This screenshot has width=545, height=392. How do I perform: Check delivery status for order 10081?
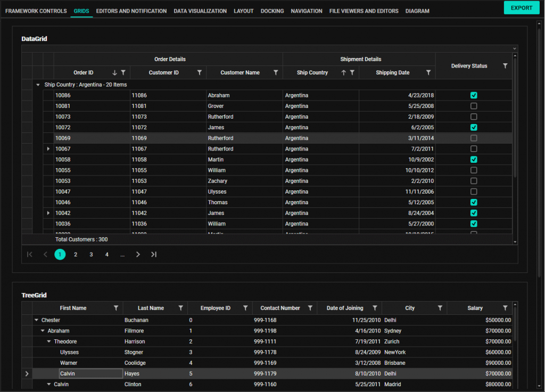(474, 106)
